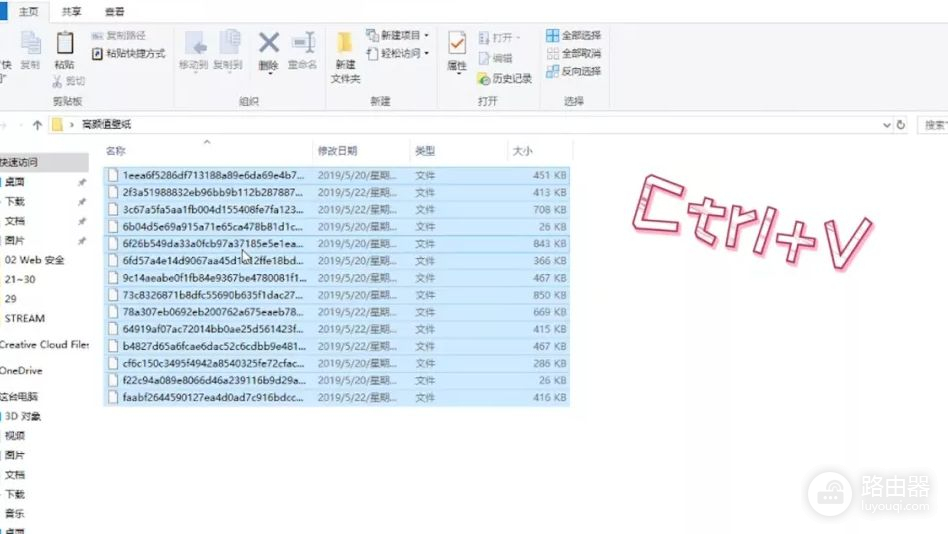This screenshot has height=534, width=948.
Task: Select file 73c8326871b8dfc55690b635f1dac27
Action: [337, 295]
